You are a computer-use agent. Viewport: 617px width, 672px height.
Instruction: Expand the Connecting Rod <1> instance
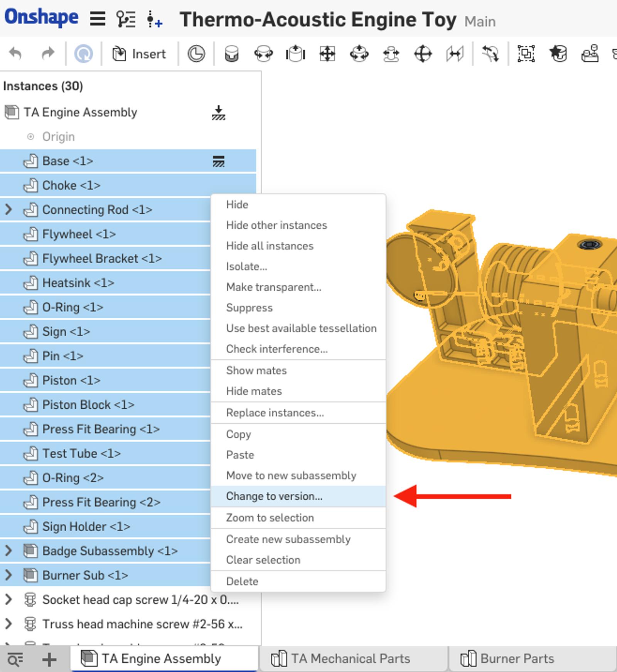tap(8, 210)
